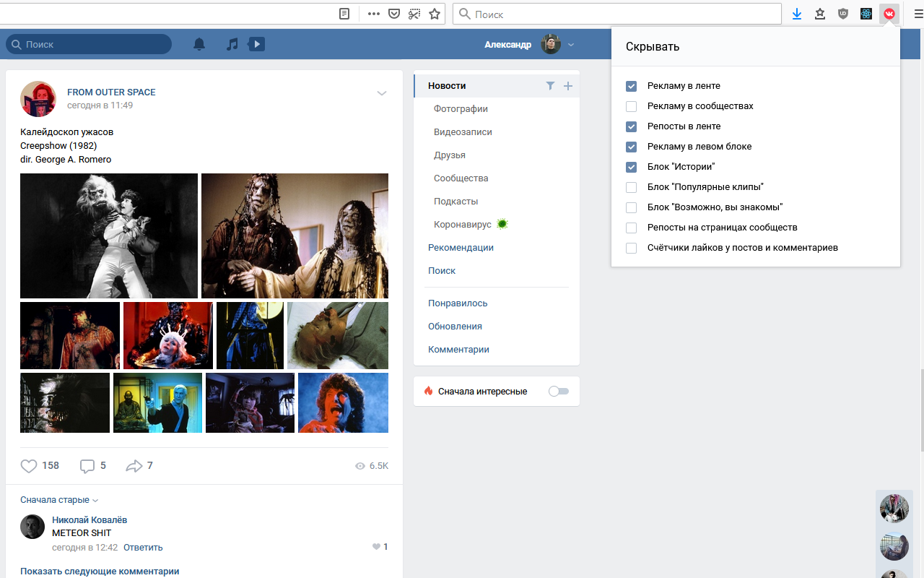Like the Creepshow post with heart icon
Viewport: 924px width, 578px height.
pyautogui.click(x=29, y=466)
